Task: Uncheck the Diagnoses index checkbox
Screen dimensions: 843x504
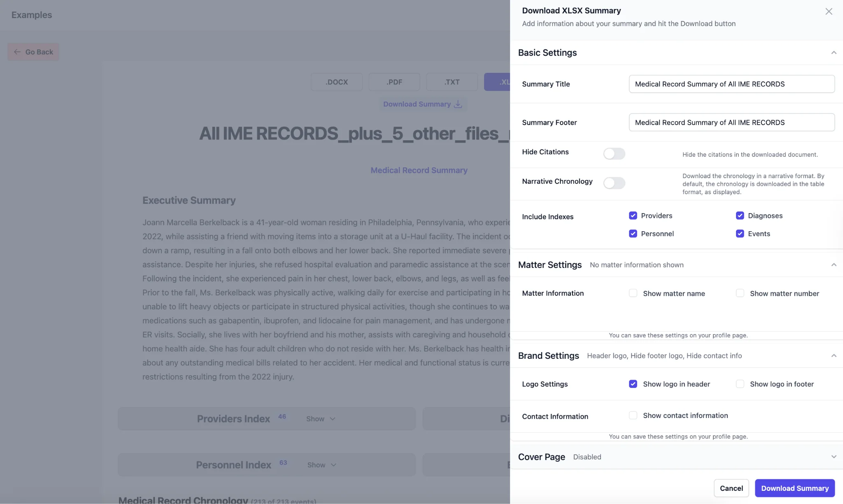Action: click(740, 216)
